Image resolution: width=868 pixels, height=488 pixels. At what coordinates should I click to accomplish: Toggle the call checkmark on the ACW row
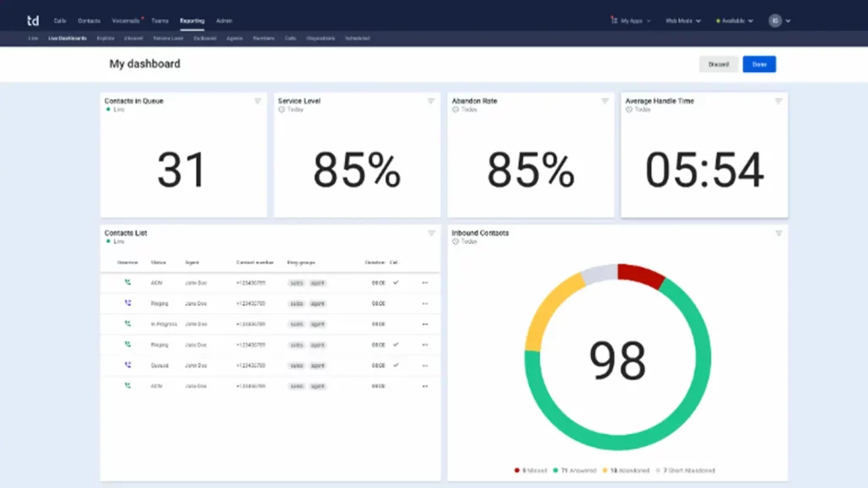pyautogui.click(x=395, y=282)
